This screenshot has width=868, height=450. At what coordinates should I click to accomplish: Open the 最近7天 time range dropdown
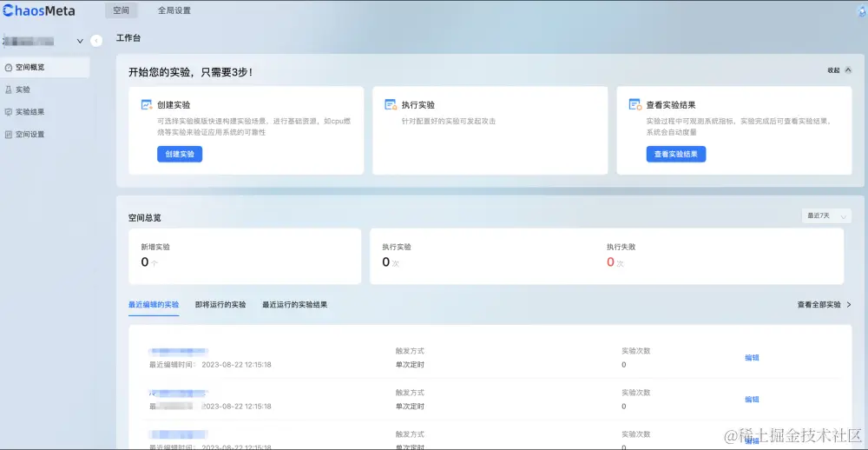pyautogui.click(x=826, y=215)
